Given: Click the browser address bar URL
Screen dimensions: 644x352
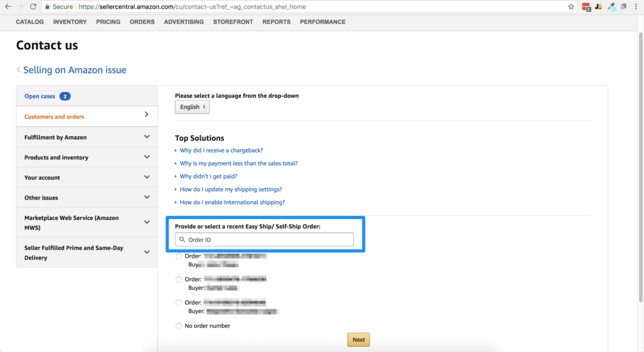Looking at the screenshot, I should [x=192, y=6].
